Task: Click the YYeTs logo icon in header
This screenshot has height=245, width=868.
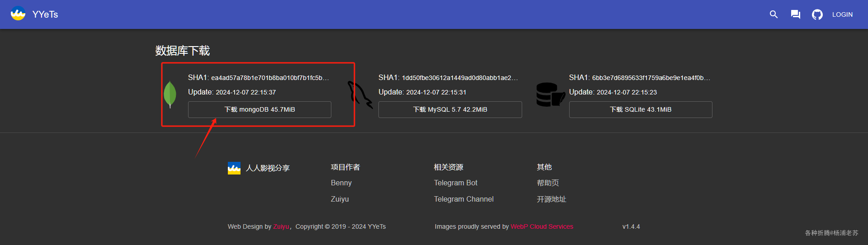Action: pos(18,14)
